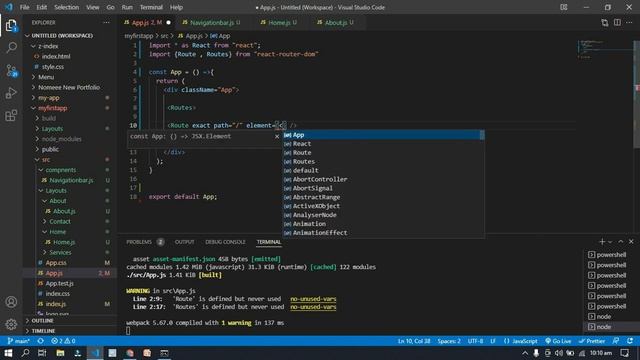This screenshot has height=360, width=640.
Task: Open changes compare icon in editor toolbar
Action: coord(604,23)
